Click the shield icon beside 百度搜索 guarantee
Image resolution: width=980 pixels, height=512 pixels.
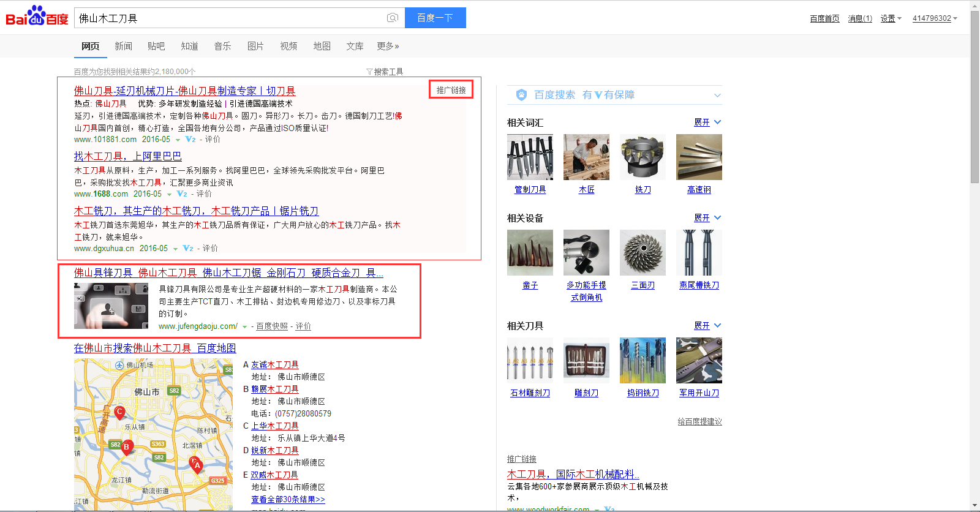[x=521, y=95]
